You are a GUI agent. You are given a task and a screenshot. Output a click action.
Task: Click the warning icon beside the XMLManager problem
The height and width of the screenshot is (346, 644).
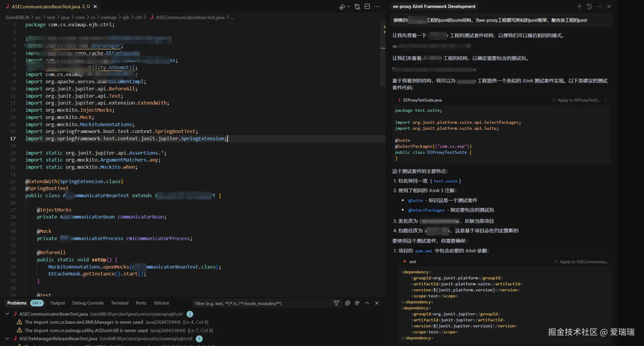click(x=20, y=322)
